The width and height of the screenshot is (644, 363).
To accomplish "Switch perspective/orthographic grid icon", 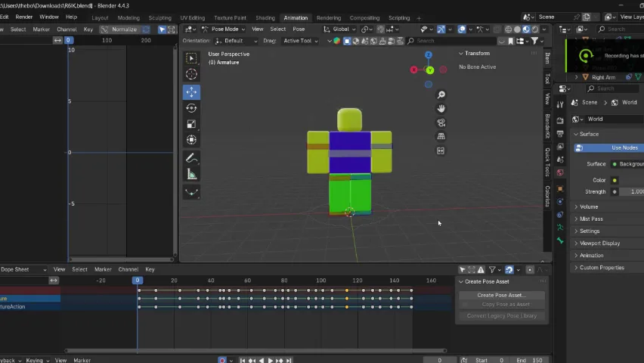I will pyautogui.click(x=441, y=136).
